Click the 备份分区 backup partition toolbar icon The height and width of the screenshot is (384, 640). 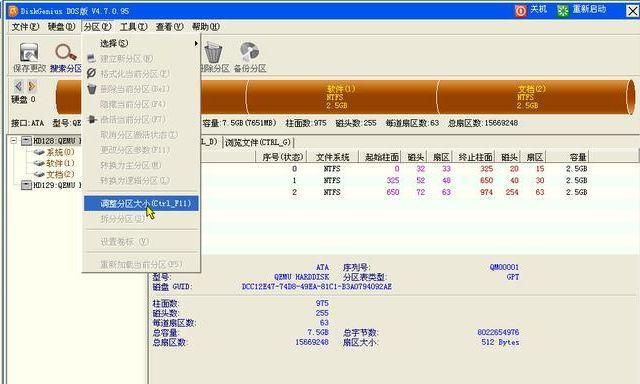click(249, 52)
